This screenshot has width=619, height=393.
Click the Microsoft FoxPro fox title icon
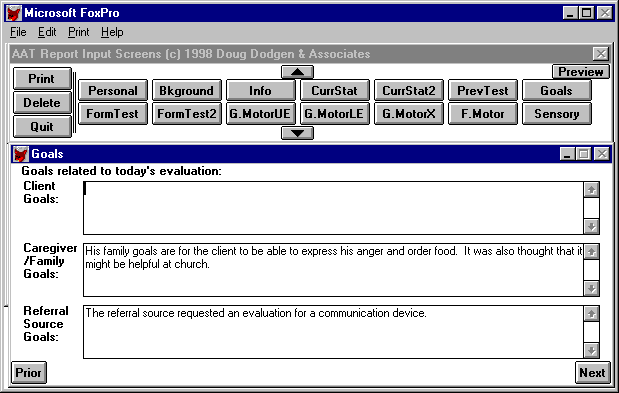click(x=14, y=13)
